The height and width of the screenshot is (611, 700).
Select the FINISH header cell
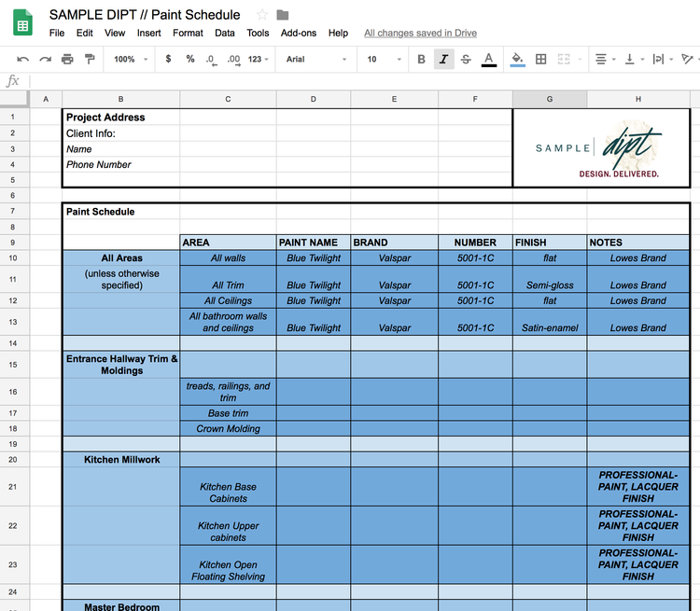click(550, 243)
